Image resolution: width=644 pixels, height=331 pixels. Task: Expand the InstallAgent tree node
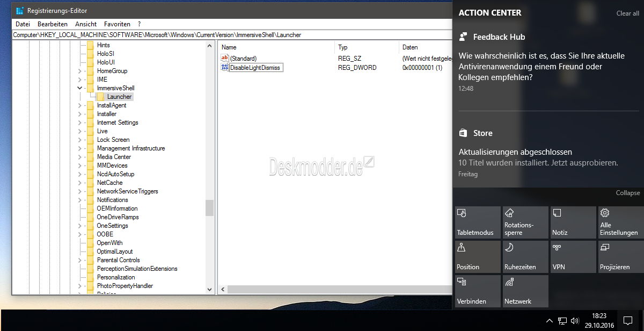pos(79,105)
